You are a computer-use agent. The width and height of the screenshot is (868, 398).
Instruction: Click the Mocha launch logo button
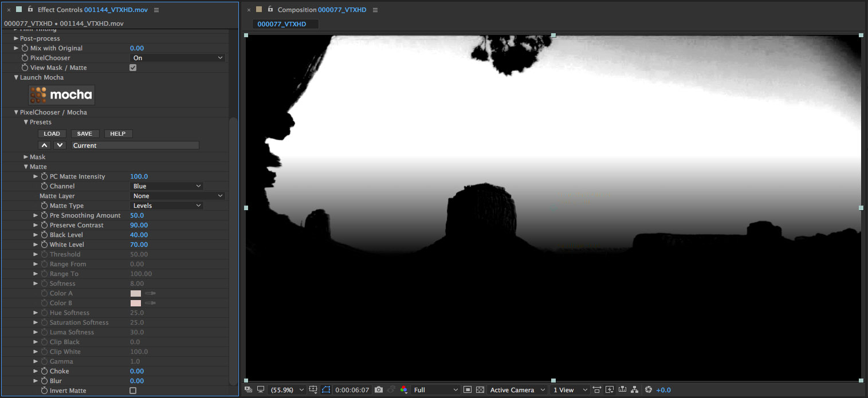[61, 94]
